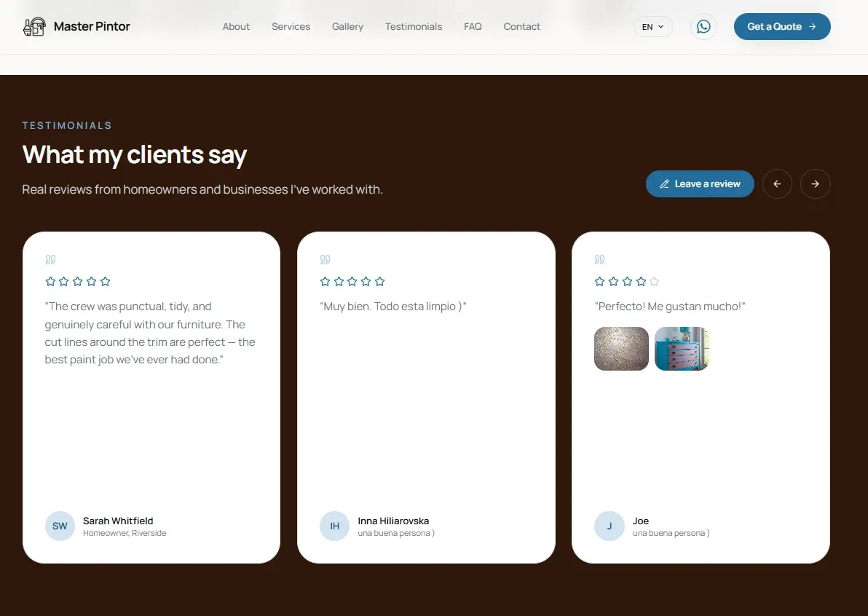Click Sarah's quote starting 'The crew was punctual'

pos(150,333)
